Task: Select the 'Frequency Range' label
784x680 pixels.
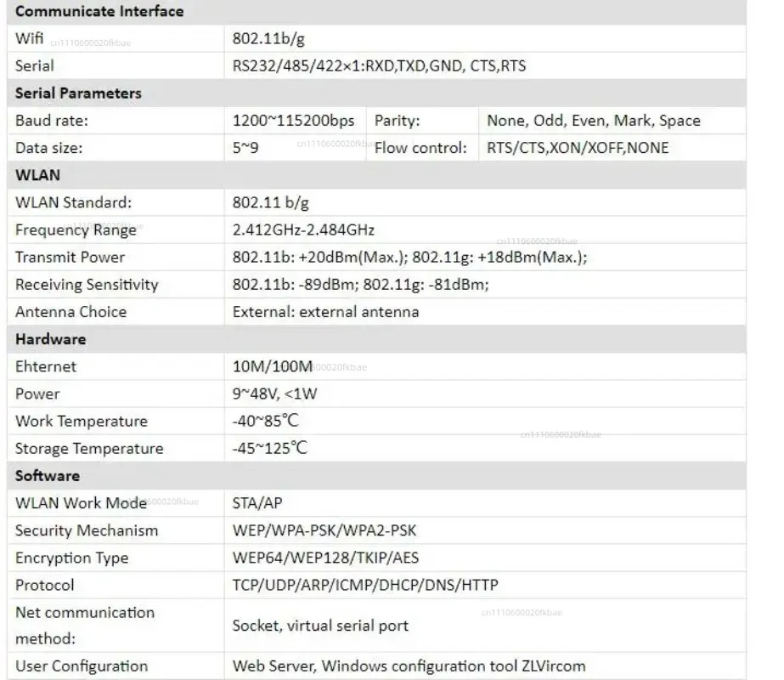Action: tap(76, 230)
